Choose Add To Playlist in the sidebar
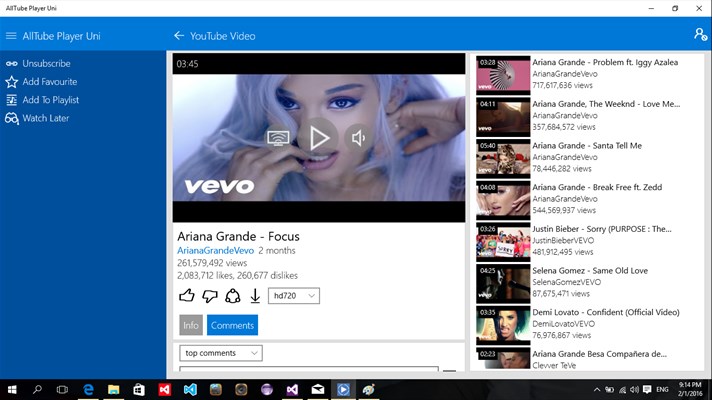The image size is (712, 400). [42, 100]
